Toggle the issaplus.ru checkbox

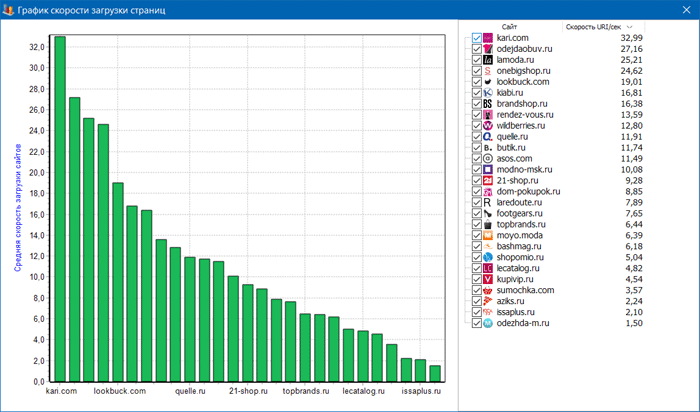click(x=476, y=312)
